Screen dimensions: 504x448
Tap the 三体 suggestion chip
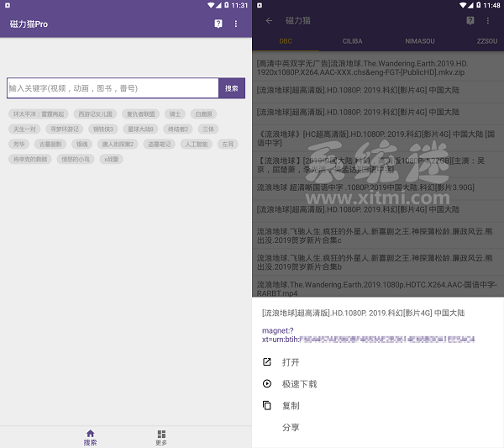[208, 129]
